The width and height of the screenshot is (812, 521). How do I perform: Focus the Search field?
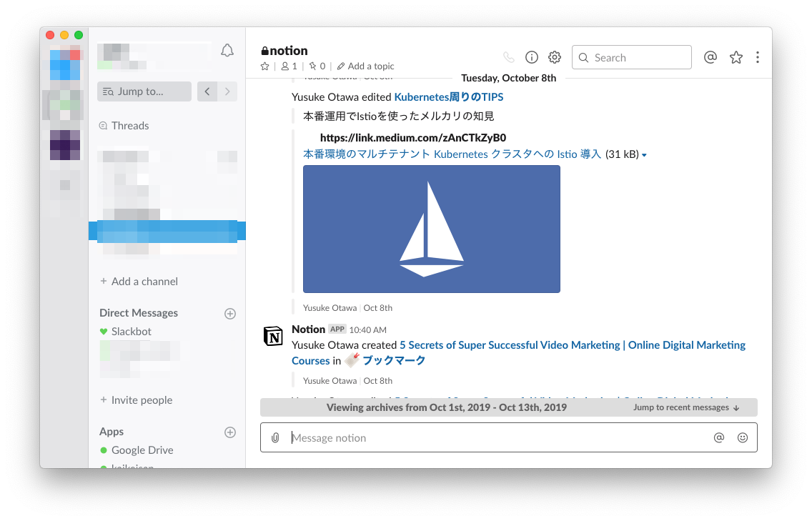coord(631,57)
